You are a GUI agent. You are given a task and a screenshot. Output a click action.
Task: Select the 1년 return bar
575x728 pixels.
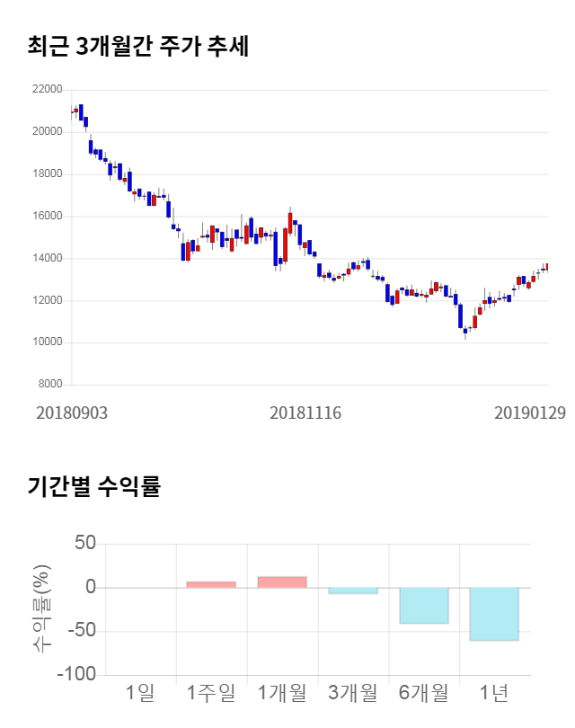[x=494, y=614]
